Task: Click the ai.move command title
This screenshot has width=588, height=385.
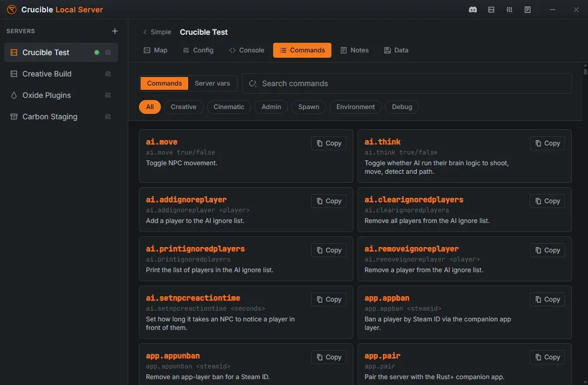Action: [161, 142]
